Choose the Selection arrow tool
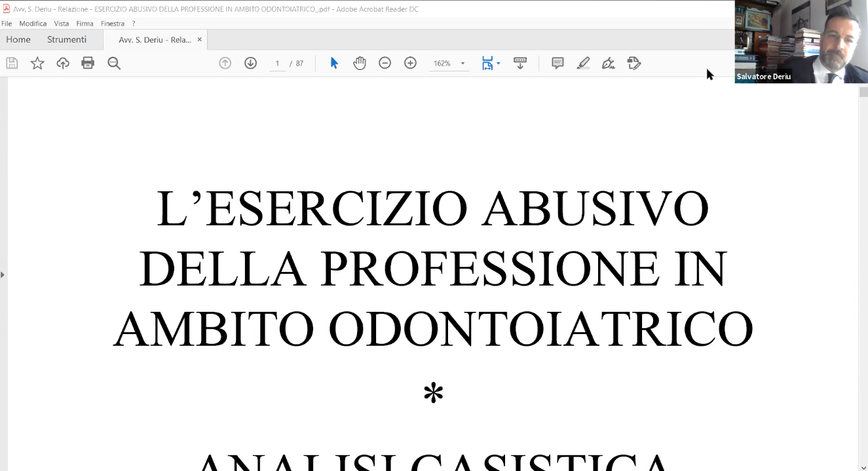Viewport: 868px width, 471px height. point(334,63)
